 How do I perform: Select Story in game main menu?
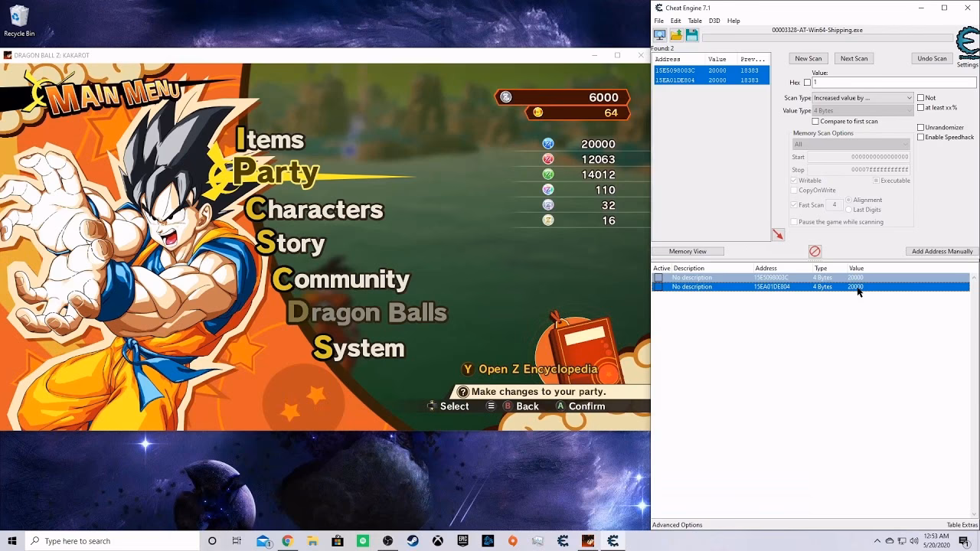290,243
